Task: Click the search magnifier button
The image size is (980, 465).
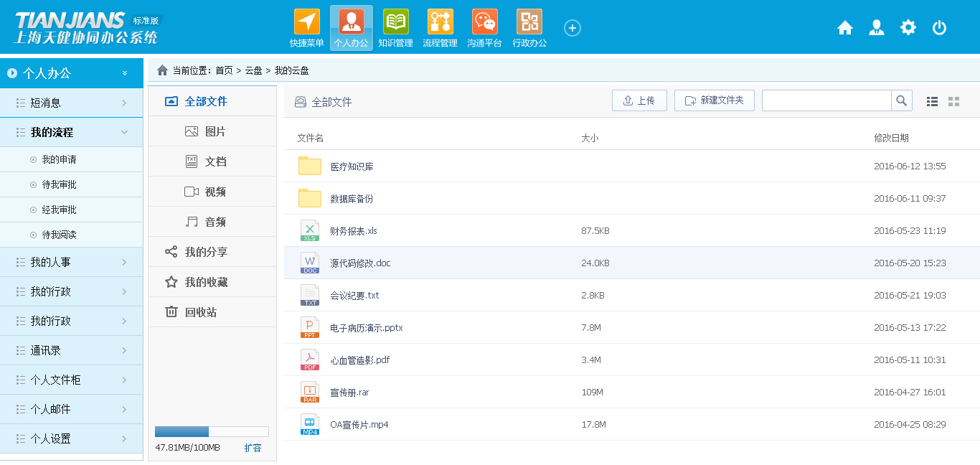Action: (x=902, y=100)
